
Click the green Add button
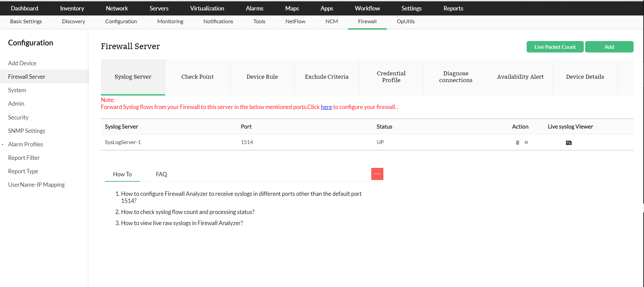pyautogui.click(x=609, y=47)
